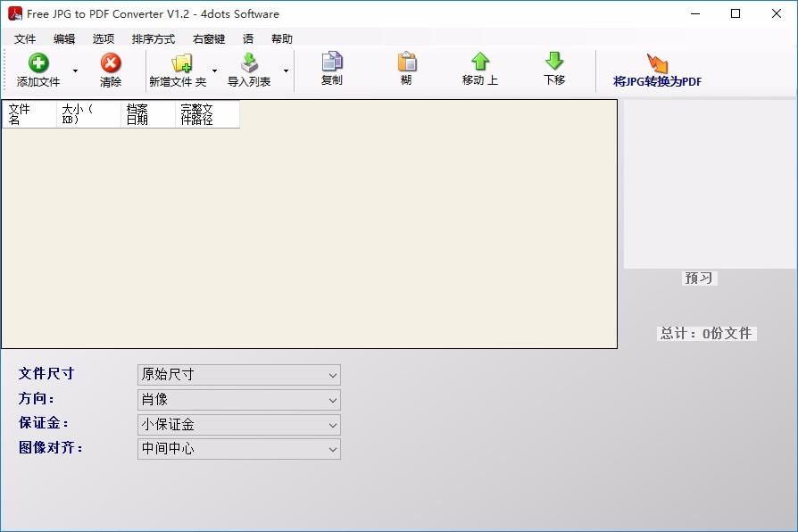This screenshot has height=532, width=798.
Task: Open the 选项 menu
Action: coord(104,38)
